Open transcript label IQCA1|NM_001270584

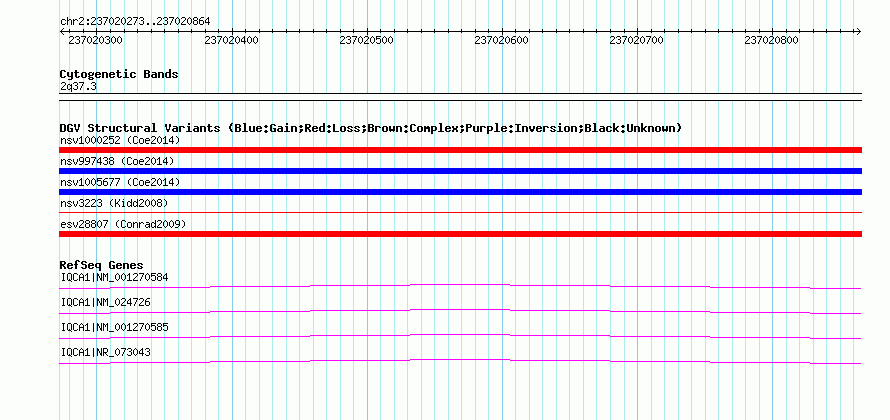point(115,277)
